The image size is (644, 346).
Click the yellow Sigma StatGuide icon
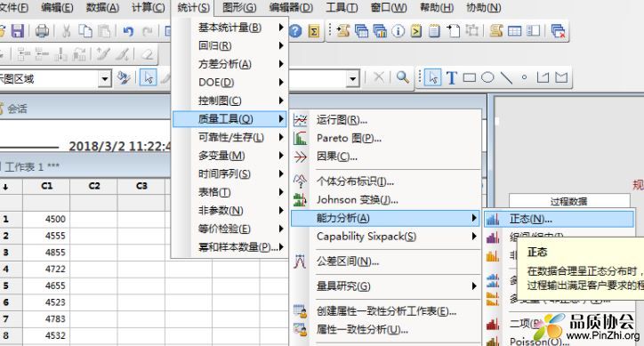coord(314,31)
